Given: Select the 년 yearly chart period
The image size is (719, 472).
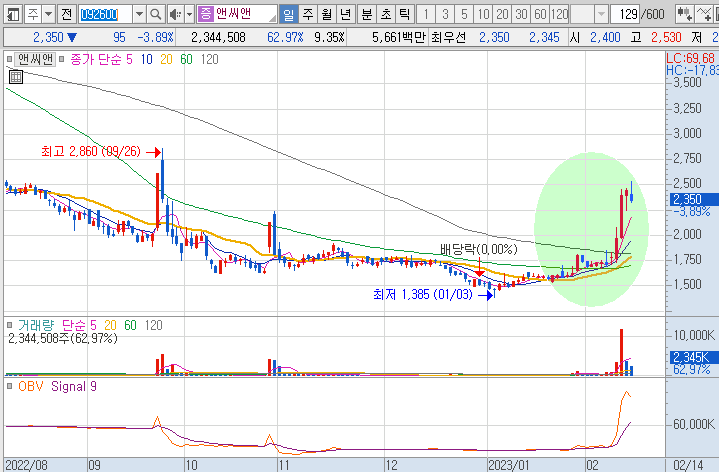Looking at the screenshot, I should click(x=345, y=15).
